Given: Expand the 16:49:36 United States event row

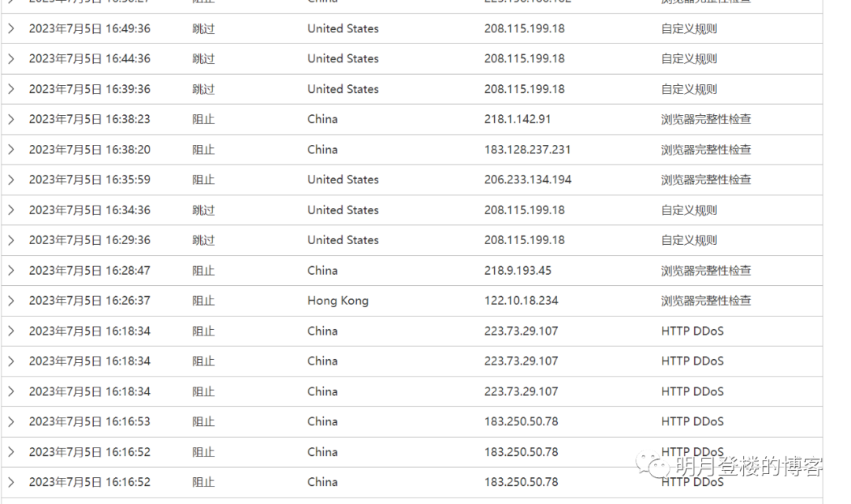Looking at the screenshot, I should (11, 28).
